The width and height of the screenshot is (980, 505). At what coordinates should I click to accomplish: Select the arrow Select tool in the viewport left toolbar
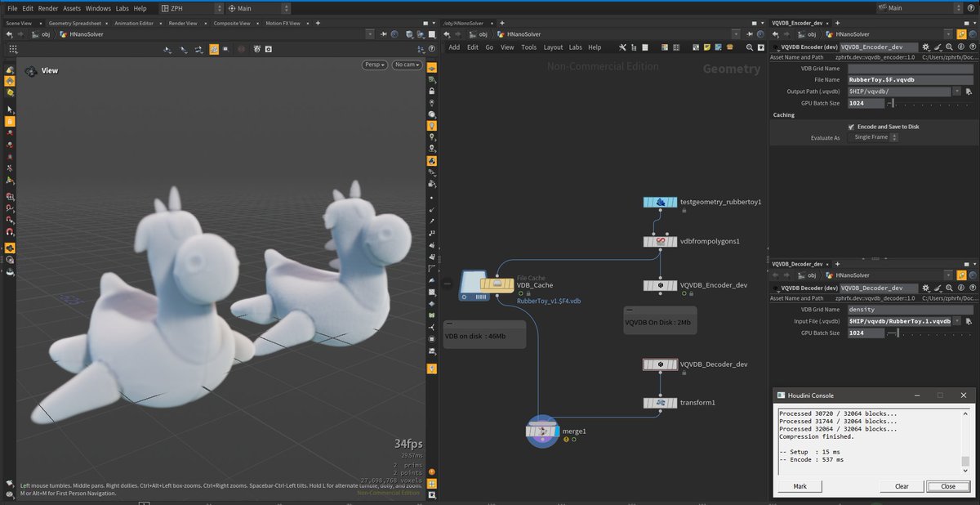point(10,109)
